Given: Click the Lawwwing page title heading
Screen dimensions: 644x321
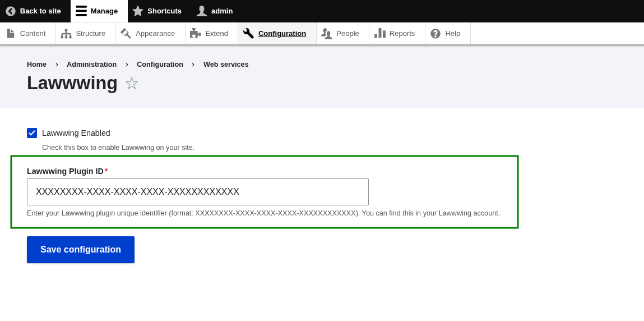Looking at the screenshot, I should coord(72,83).
